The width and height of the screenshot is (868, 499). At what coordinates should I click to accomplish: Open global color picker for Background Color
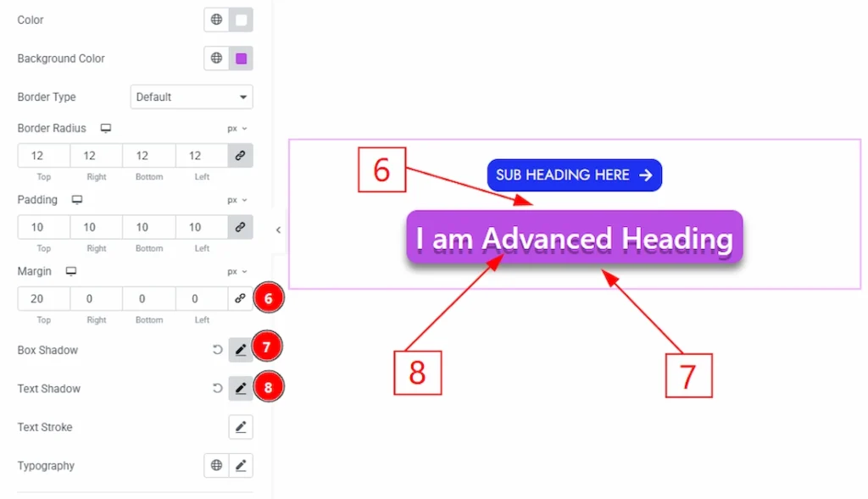click(217, 58)
